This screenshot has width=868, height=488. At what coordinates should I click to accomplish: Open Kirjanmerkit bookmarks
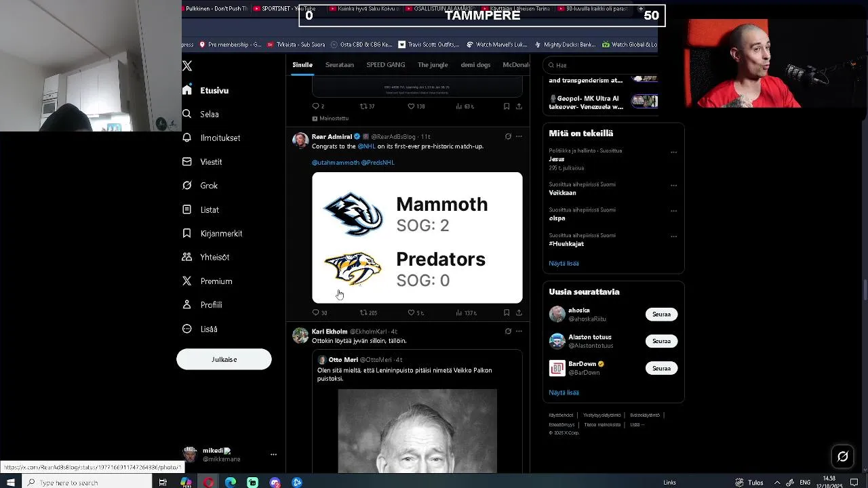[x=212, y=233]
